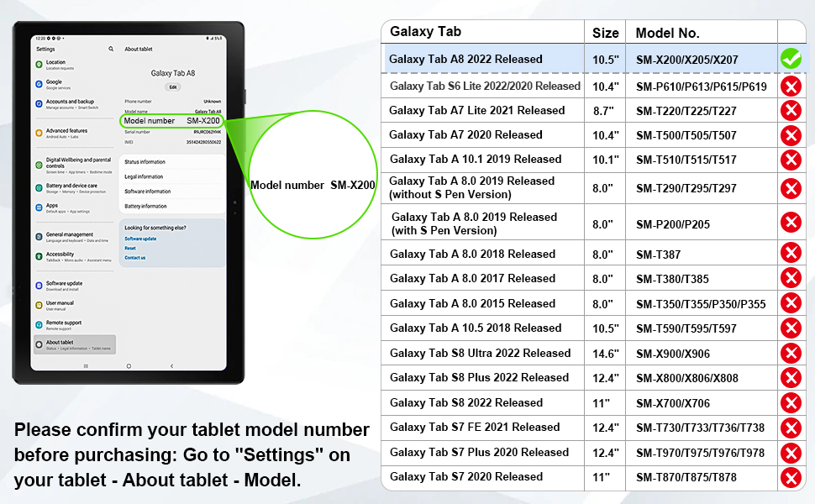This screenshot has width=815, height=504.
Task: Tap the blue Software update link
Action: (140, 239)
